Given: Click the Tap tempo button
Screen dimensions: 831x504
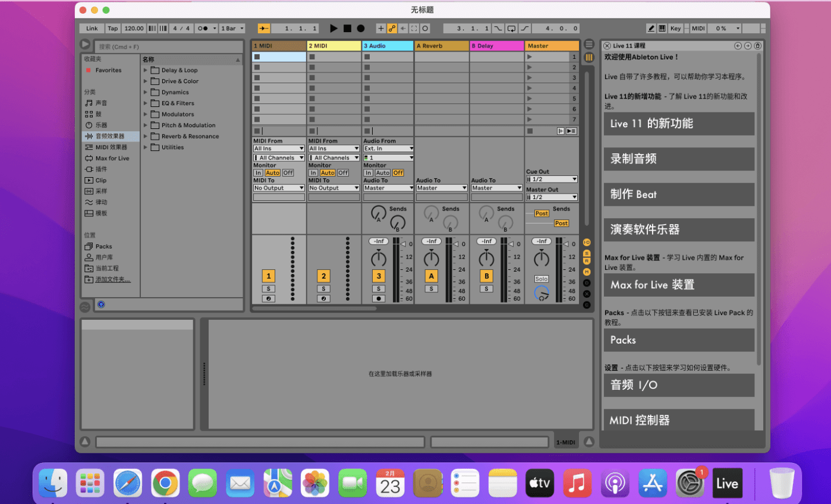Looking at the screenshot, I should click(112, 29).
